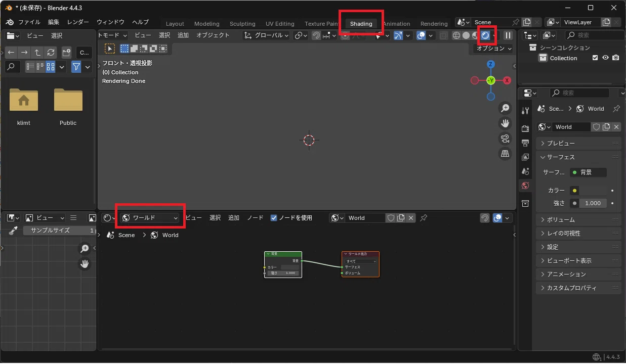Switch perspective/orthographic grid icon in viewport

505,154
